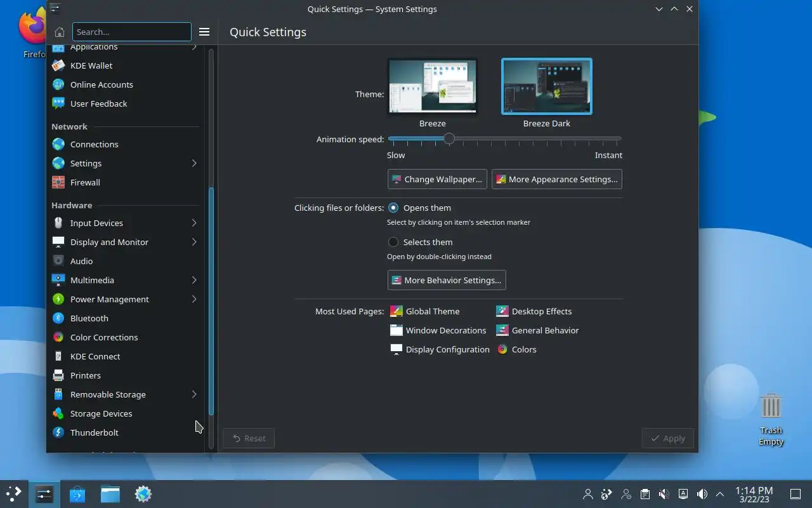Open clipboard tray icon

click(645, 494)
